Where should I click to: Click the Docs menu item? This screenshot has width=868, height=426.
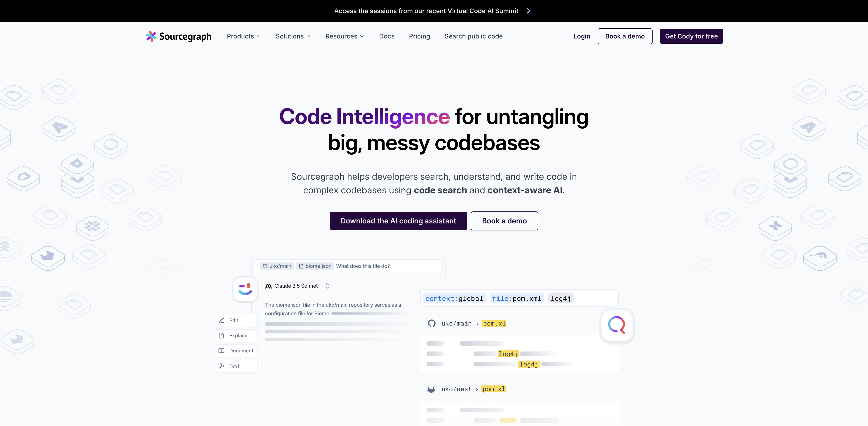point(386,36)
